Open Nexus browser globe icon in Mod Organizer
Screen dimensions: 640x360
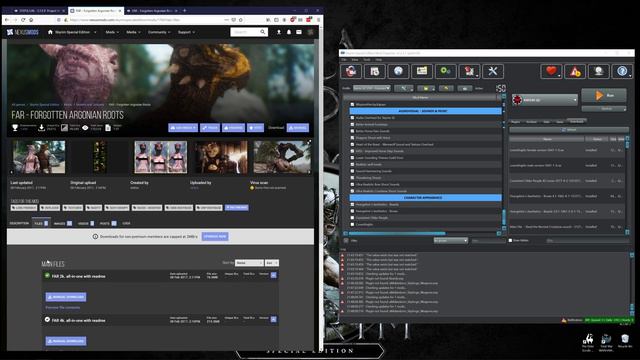[398, 71]
